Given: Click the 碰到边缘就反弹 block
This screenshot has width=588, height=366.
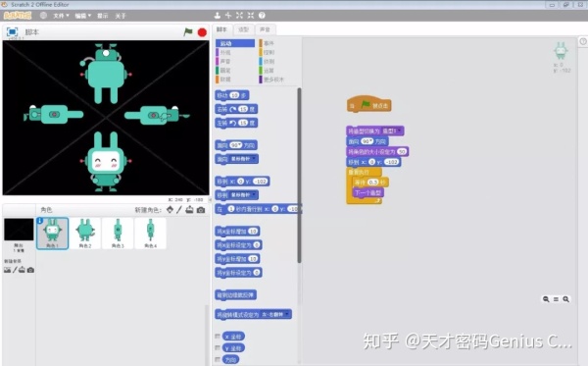Looking at the screenshot, I should (x=236, y=295).
